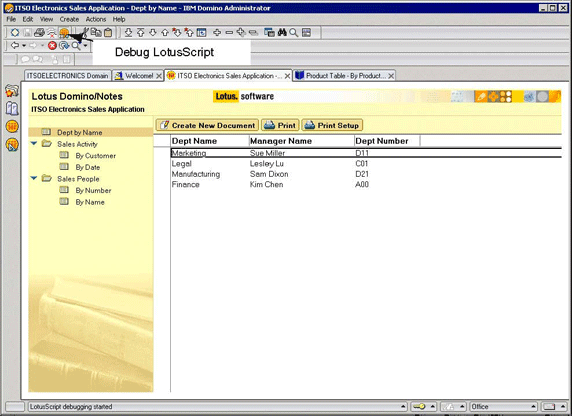Image resolution: width=572 pixels, height=416 pixels.
Task: Select the Marketing department row
Action: [366, 153]
